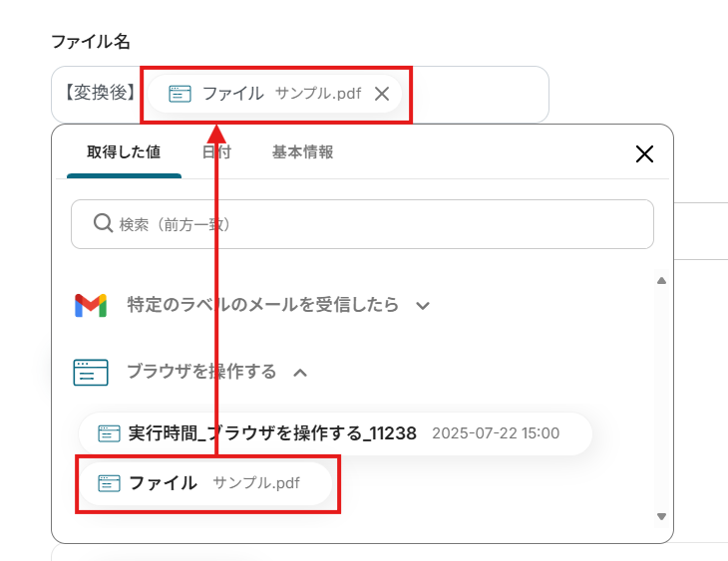Click the ブラウザを操作する browser icon
Viewport: 728px width, 561px height.
91,373
